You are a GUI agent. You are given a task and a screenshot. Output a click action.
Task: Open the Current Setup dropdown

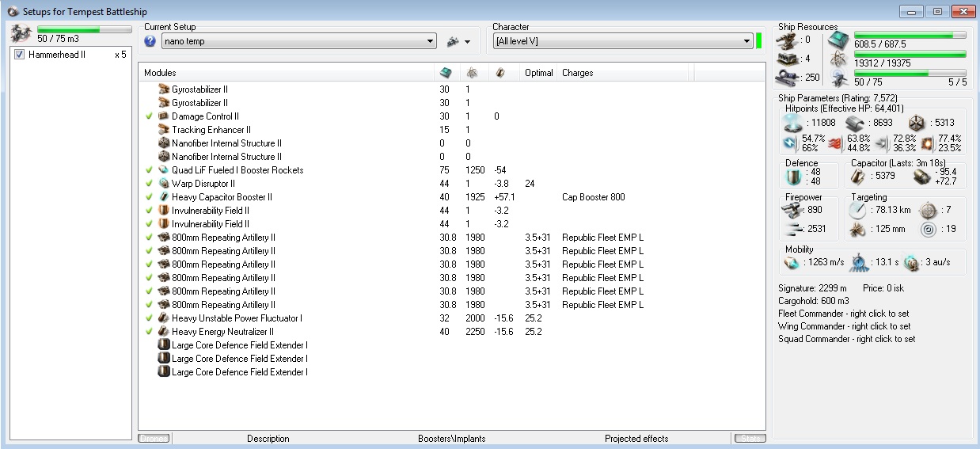[x=430, y=41]
